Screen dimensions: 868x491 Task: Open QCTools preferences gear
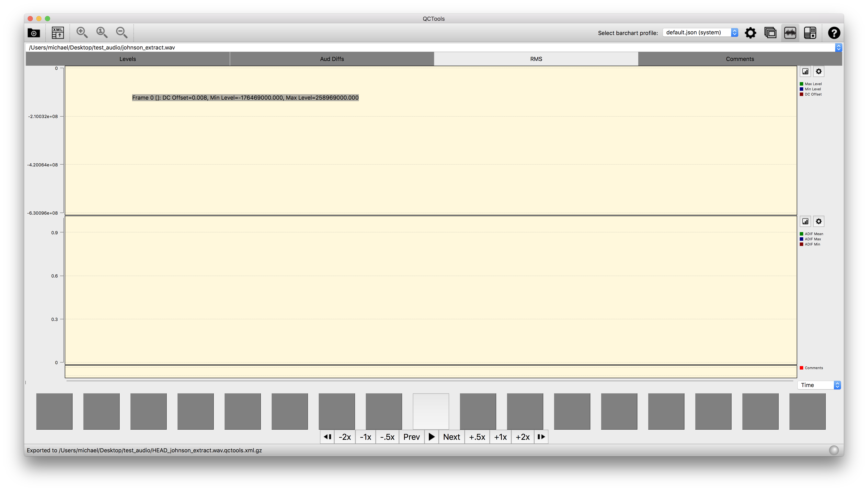[x=750, y=33]
